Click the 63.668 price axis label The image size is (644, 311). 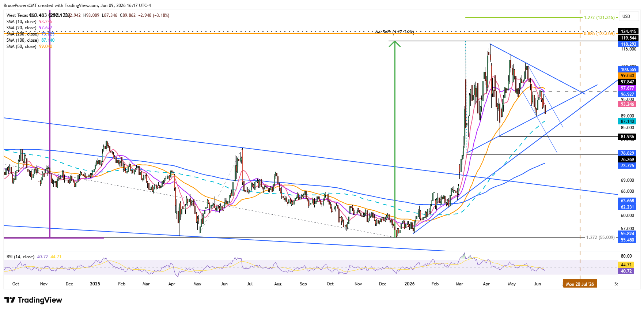tap(628, 201)
